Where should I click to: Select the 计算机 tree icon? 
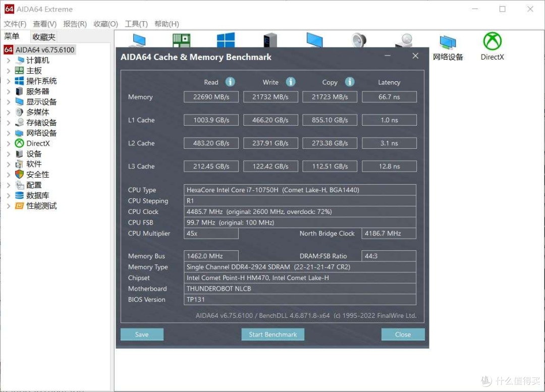coord(20,60)
